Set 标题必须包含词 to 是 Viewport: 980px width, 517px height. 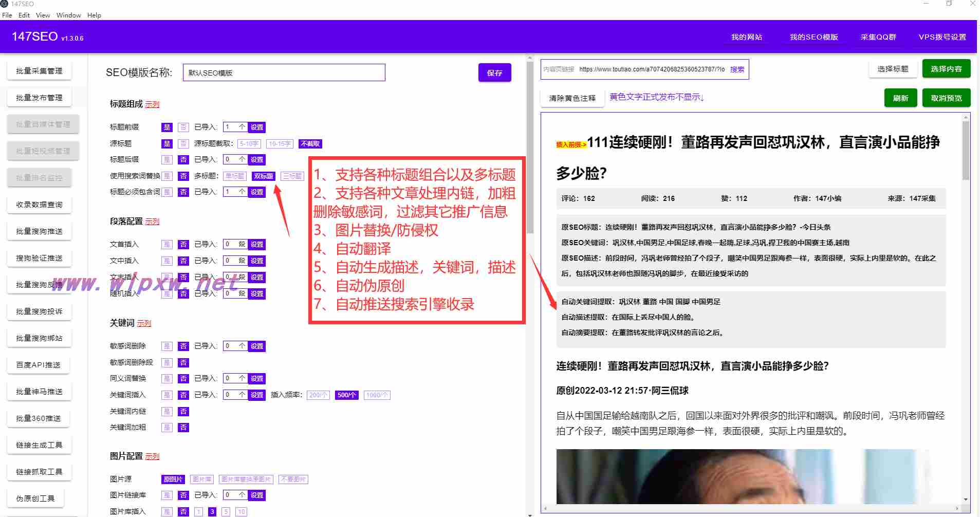coord(167,192)
